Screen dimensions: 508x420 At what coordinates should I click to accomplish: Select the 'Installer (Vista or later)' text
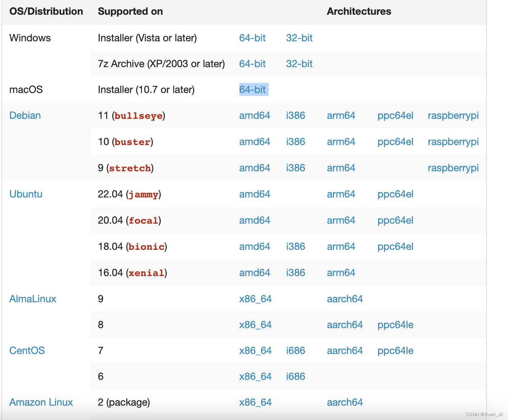point(147,38)
